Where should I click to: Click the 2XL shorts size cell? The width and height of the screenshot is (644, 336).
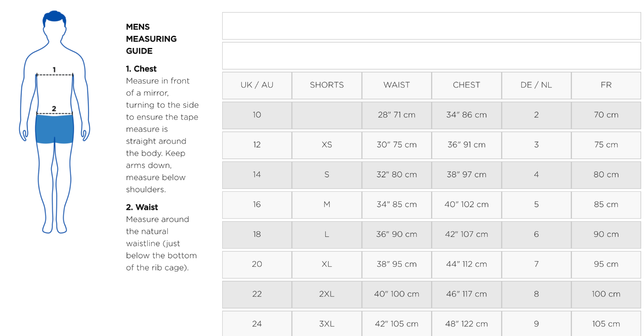click(327, 294)
